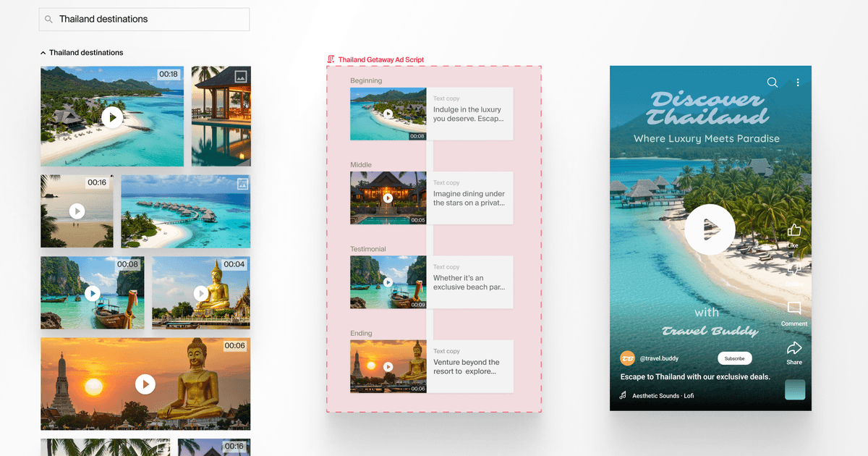Click the Subscribe button

(734, 358)
